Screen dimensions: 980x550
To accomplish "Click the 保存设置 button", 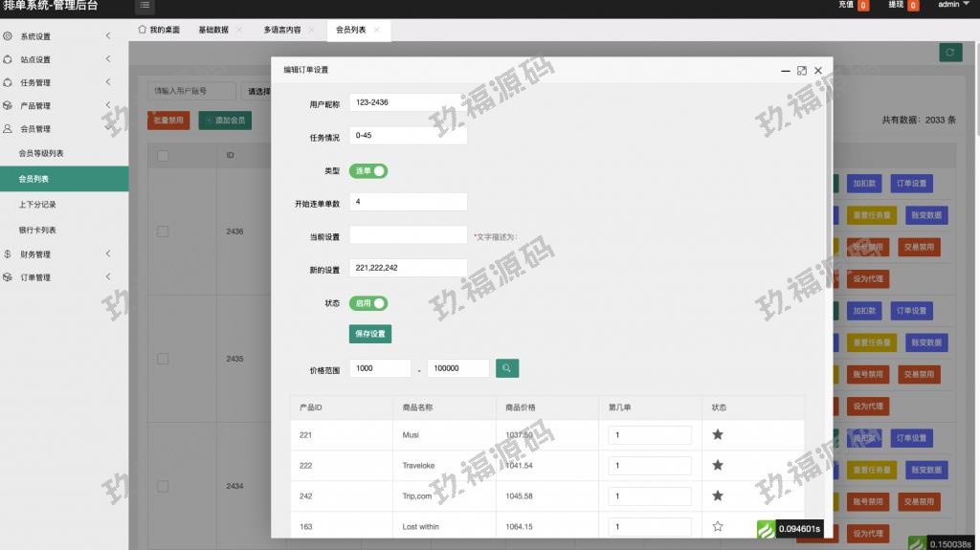I will [370, 334].
